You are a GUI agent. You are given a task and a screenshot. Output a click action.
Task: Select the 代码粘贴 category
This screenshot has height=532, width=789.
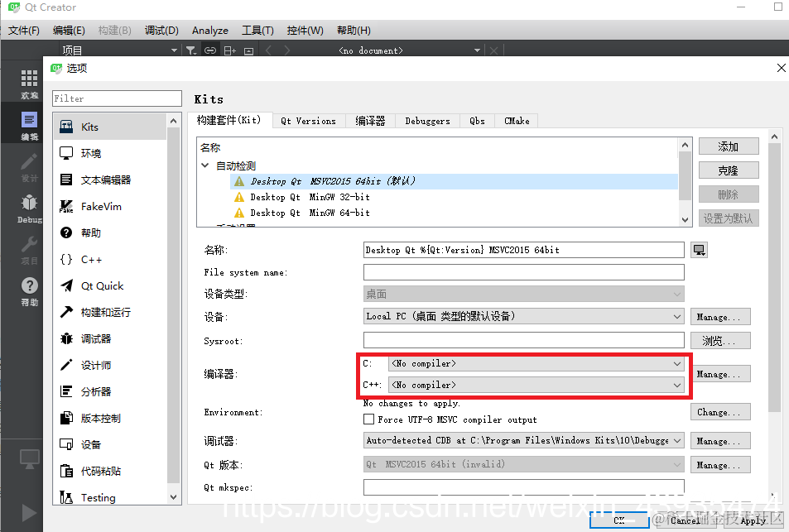coord(109,471)
